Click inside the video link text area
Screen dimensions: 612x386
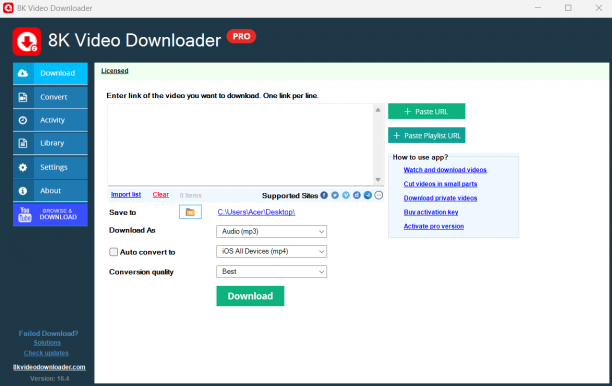[240, 144]
